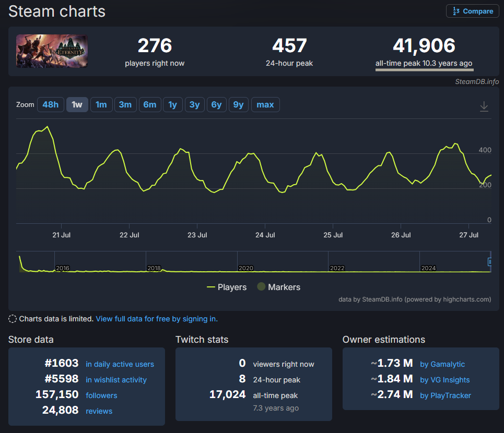Click the 41,906 all-time peak number
The image size is (504, 433).
[424, 45]
